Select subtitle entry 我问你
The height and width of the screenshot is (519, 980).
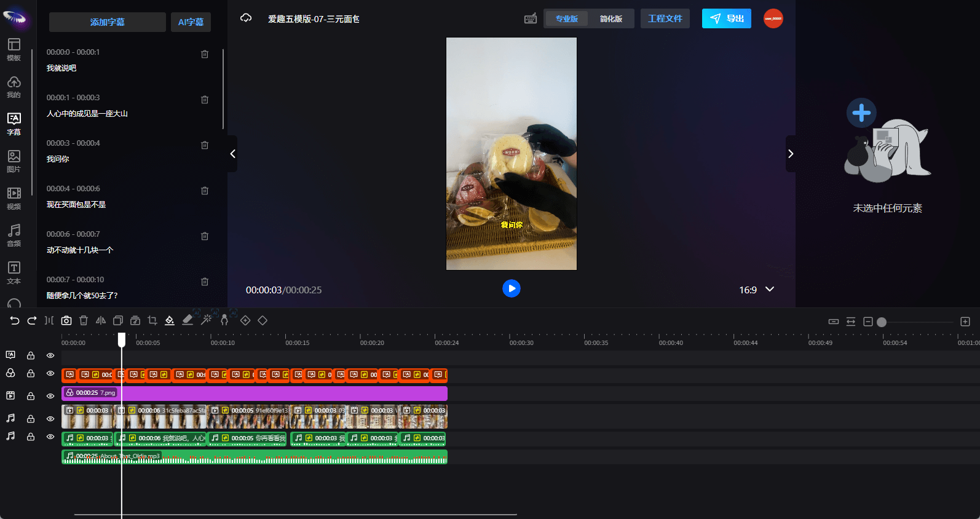58,159
